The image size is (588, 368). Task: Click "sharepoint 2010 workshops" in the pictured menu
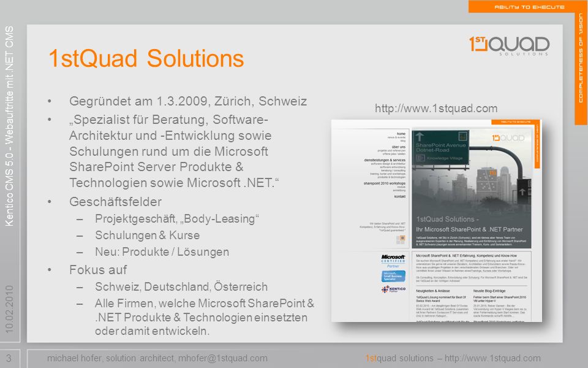pos(385,183)
